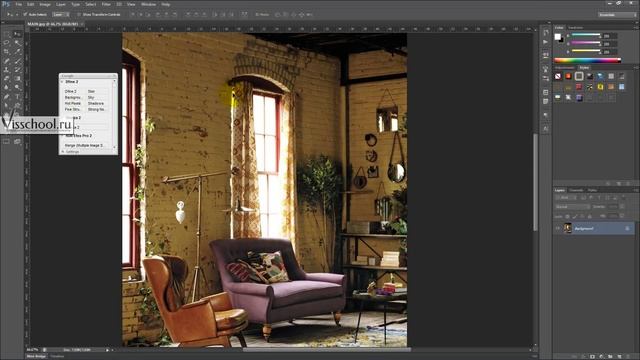Click Shadows in Nik panel
Screen dimensions: 640x360
click(x=96, y=104)
